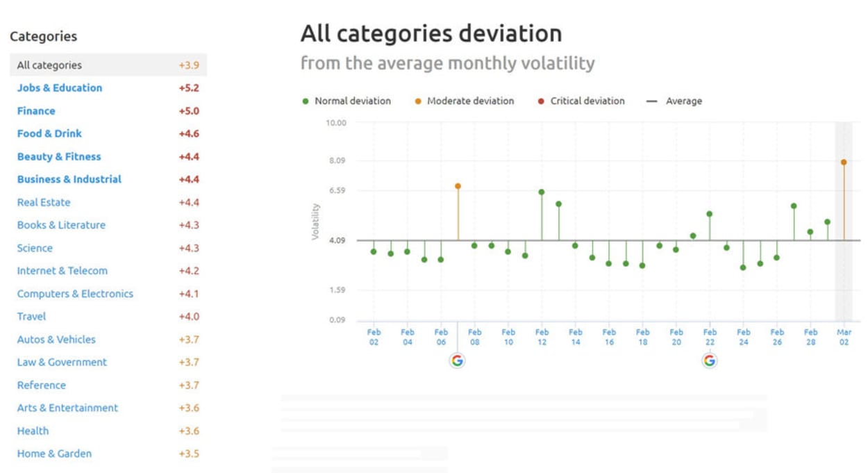Click the orange Mar 02 data point

(844, 162)
